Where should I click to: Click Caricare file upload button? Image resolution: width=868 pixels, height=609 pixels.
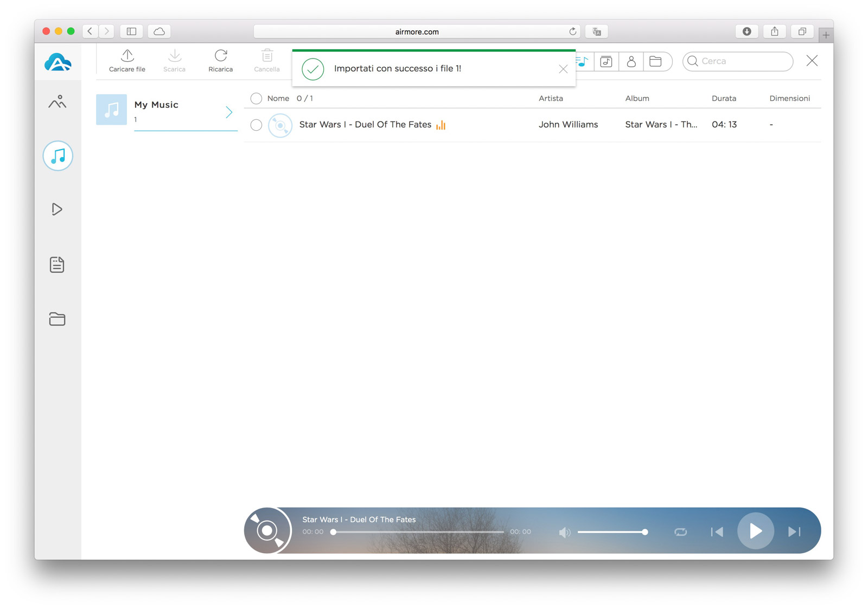pyautogui.click(x=127, y=61)
